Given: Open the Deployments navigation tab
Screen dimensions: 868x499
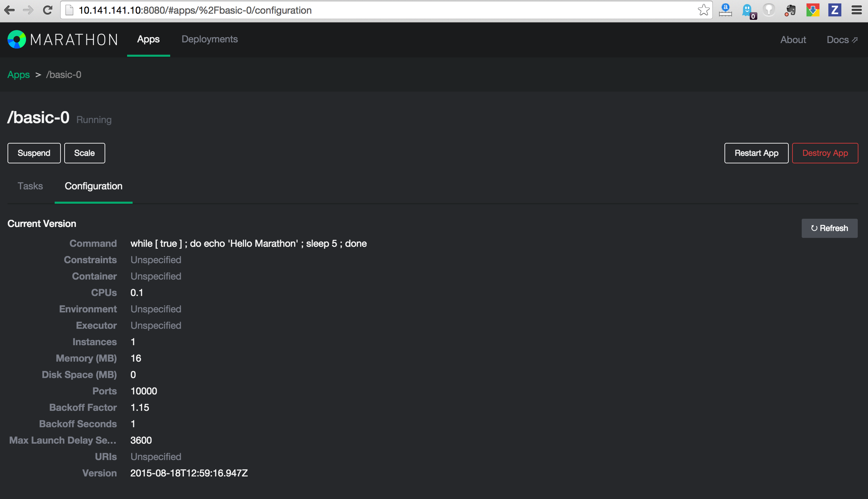Looking at the screenshot, I should 209,39.
